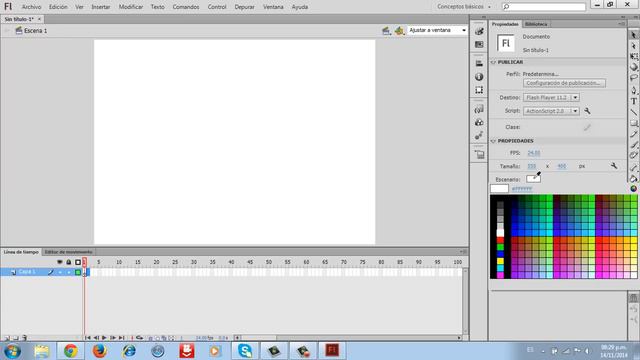The height and width of the screenshot is (360, 640).
Task: Select the Rectangle tool
Action: tap(633, 123)
